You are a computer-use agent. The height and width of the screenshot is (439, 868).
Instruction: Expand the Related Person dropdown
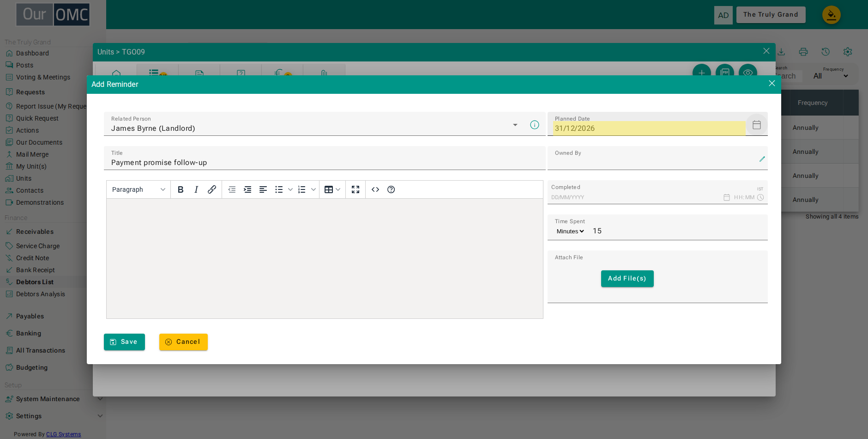point(515,125)
